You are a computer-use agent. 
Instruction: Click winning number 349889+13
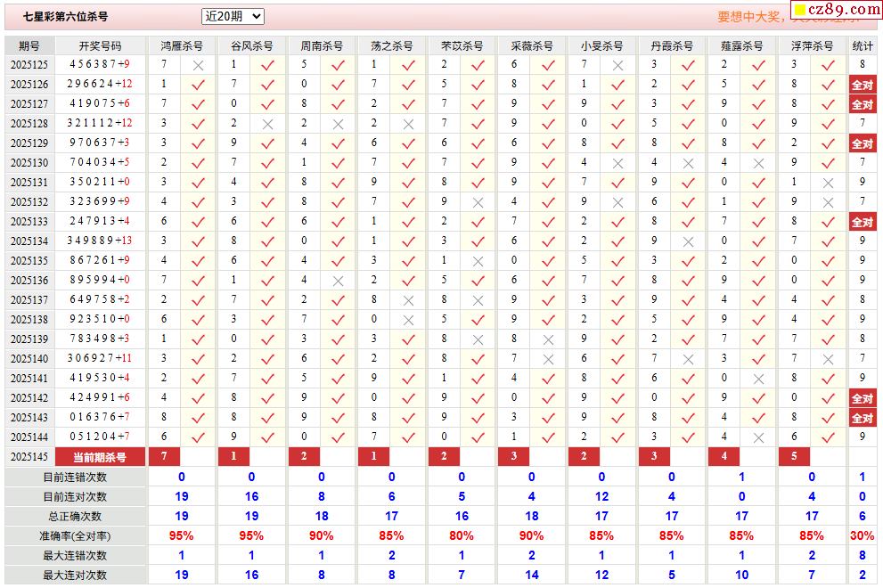pos(100,241)
